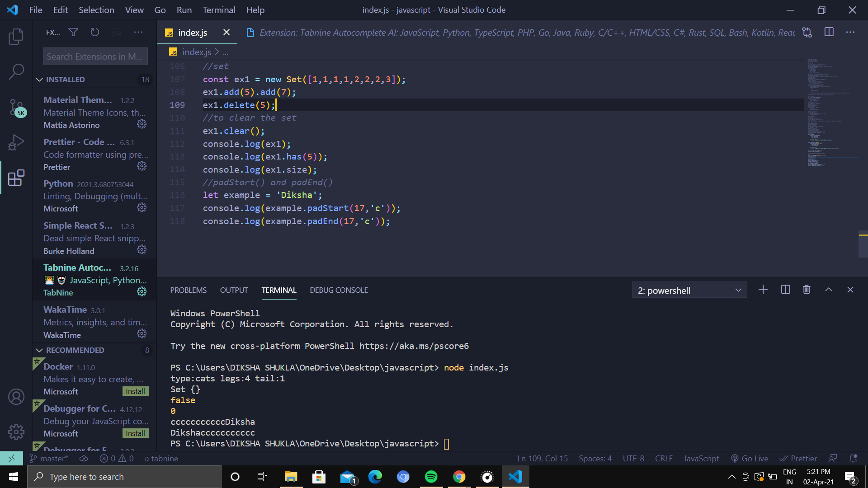868x488 pixels.
Task: Refresh the extensions list
Action: [x=94, y=32]
